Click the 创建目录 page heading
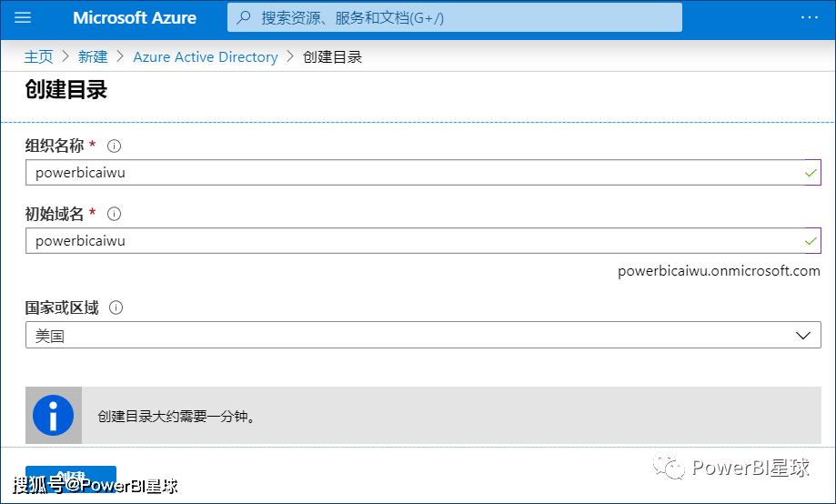Viewport: 836px width, 504px height. (66, 89)
